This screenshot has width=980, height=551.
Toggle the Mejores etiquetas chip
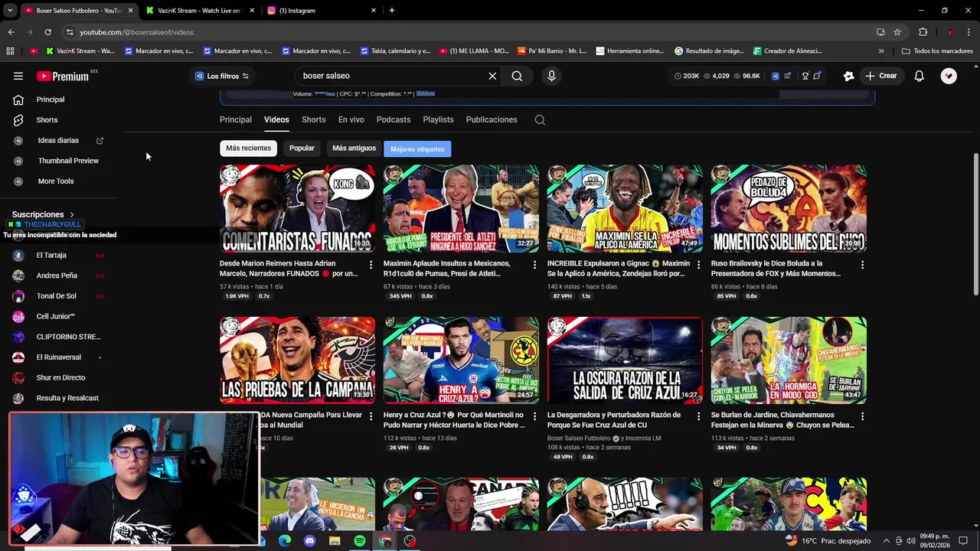tap(417, 149)
